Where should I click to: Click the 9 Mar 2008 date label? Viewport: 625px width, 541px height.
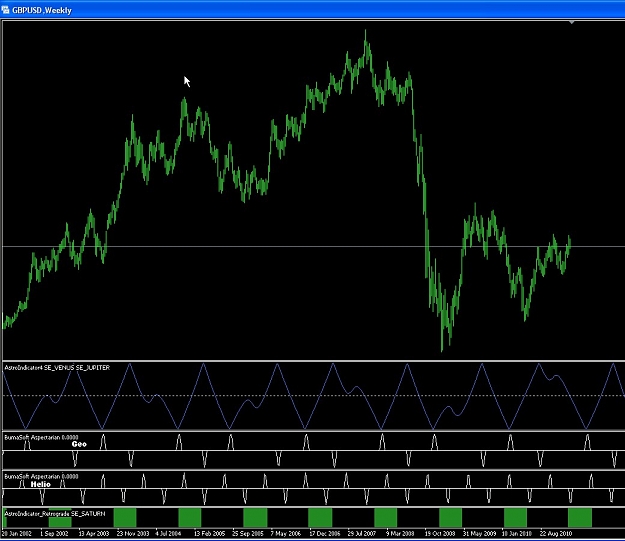400,533
